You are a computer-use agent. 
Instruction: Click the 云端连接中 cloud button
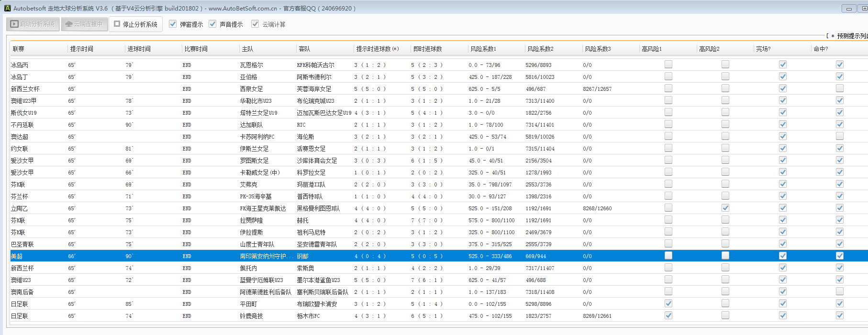tap(84, 24)
